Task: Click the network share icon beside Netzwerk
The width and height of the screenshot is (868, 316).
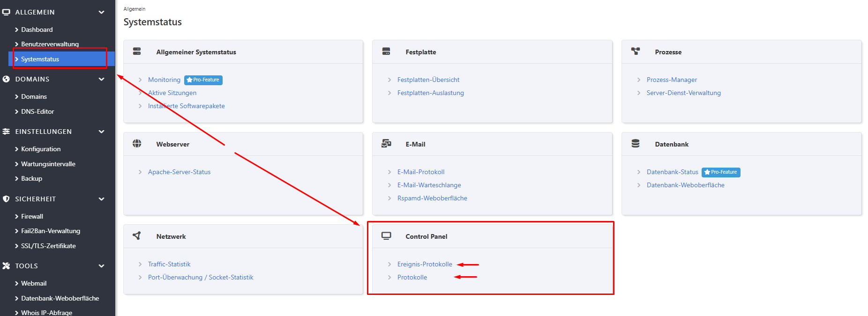Action: point(137,236)
